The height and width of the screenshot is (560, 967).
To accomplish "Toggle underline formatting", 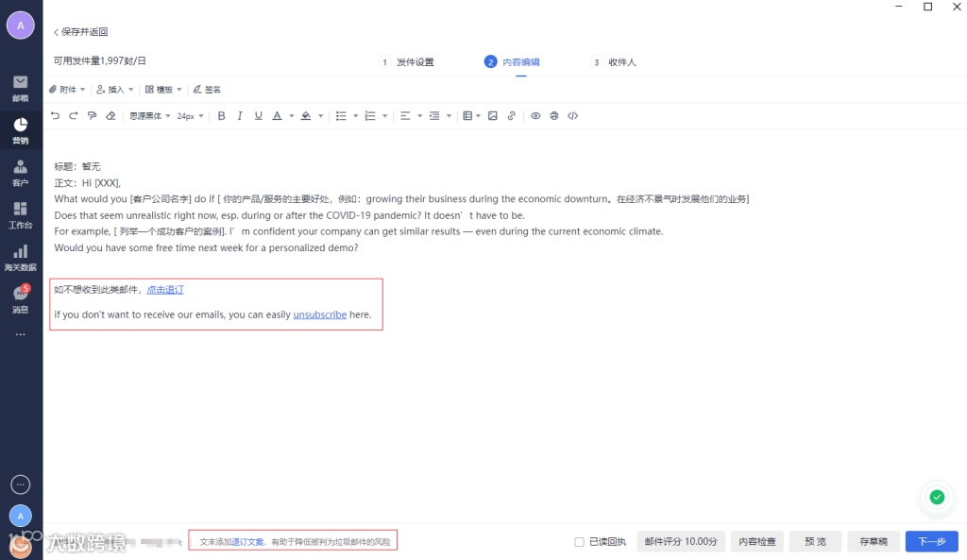I will pyautogui.click(x=259, y=116).
